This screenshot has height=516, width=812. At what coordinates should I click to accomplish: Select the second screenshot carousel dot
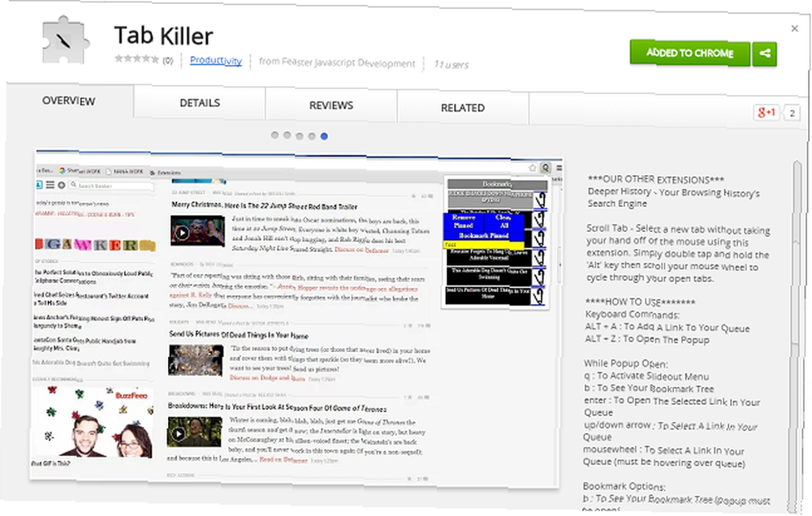click(287, 135)
